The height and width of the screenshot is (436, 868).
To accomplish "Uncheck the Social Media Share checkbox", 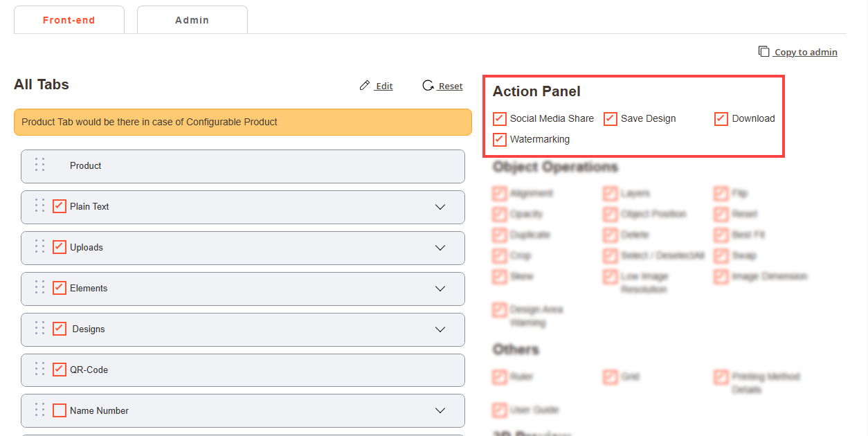I will (x=500, y=118).
